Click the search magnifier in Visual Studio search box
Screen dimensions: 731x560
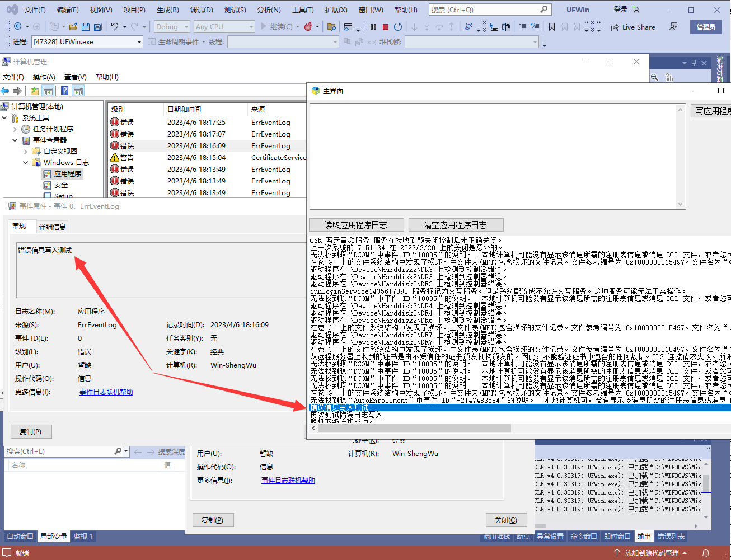pos(543,10)
